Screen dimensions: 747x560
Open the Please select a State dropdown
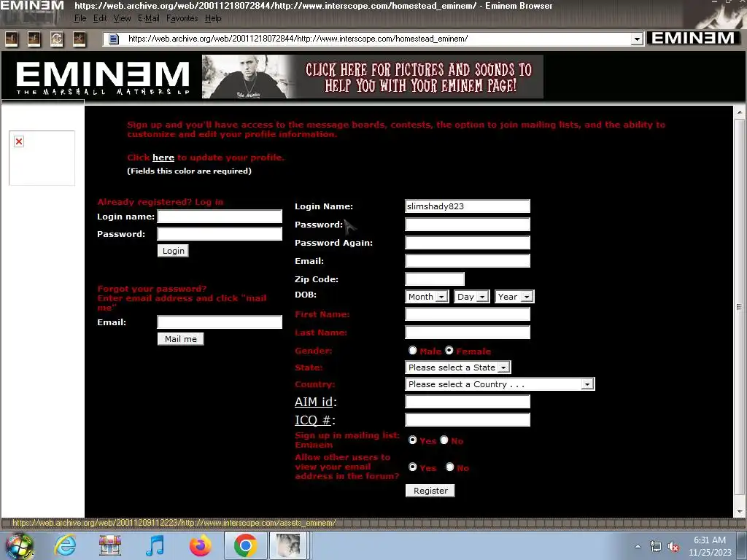point(458,367)
